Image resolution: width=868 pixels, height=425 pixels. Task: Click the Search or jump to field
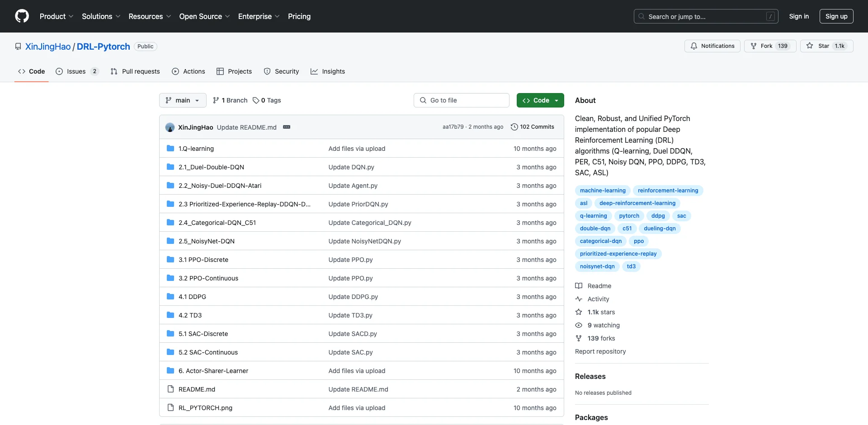coord(706,16)
